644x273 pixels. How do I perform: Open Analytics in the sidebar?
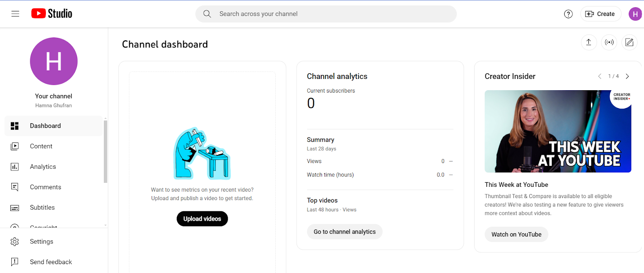[x=54, y=167]
